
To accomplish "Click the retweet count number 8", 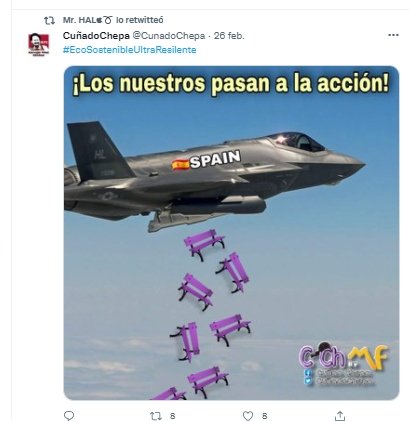I will point(173,416).
